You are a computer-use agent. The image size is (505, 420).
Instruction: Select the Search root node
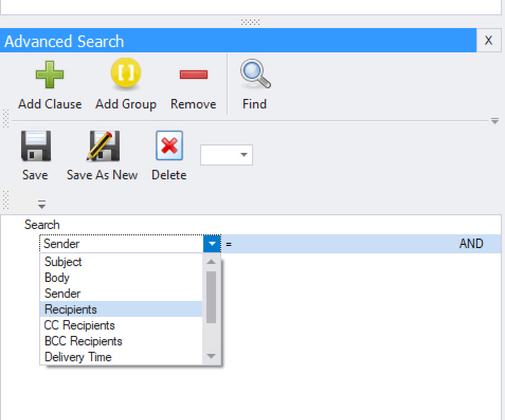point(42,225)
